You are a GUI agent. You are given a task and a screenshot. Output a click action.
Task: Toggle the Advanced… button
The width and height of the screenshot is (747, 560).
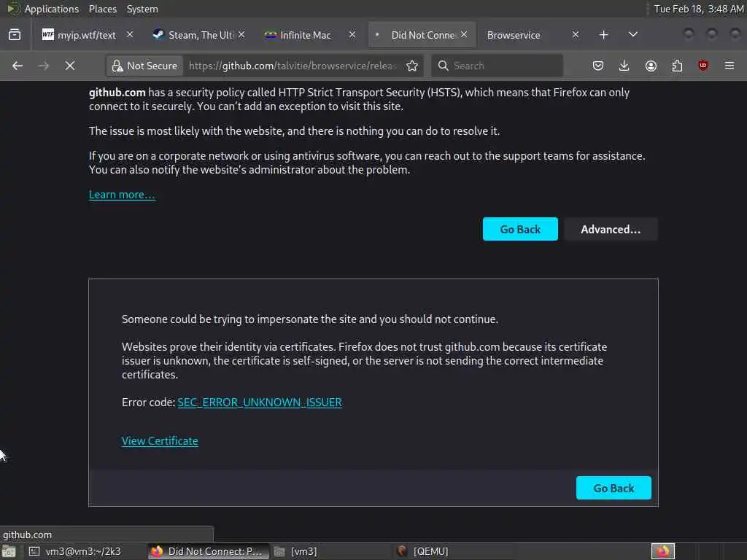click(x=611, y=229)
